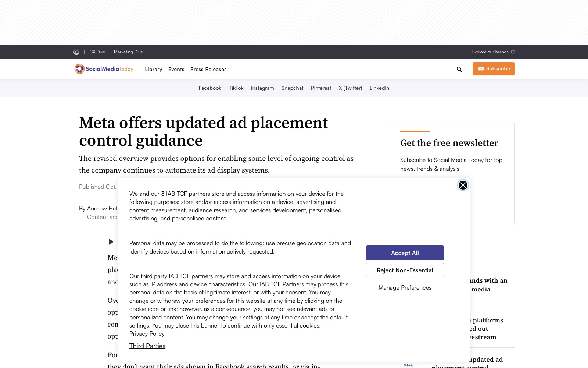The width and height of the screenshot is (588, 368).
Task: Open the Privacy Policy link
Action: click(147, 334)
